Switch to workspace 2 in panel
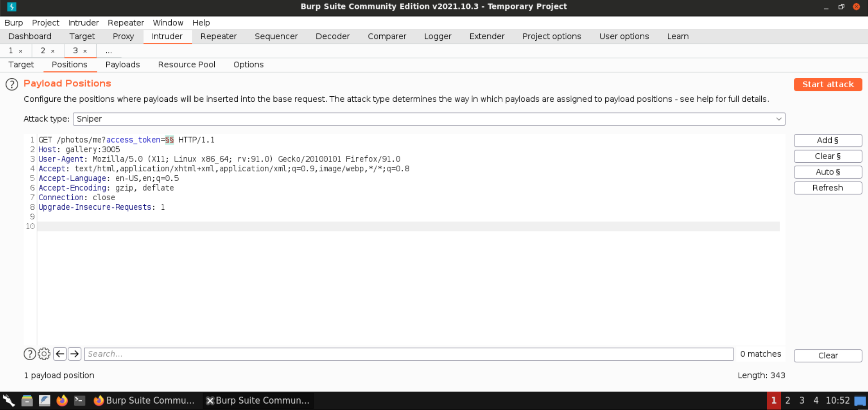This screenshot has width=868, height=410. pos(788,401)
